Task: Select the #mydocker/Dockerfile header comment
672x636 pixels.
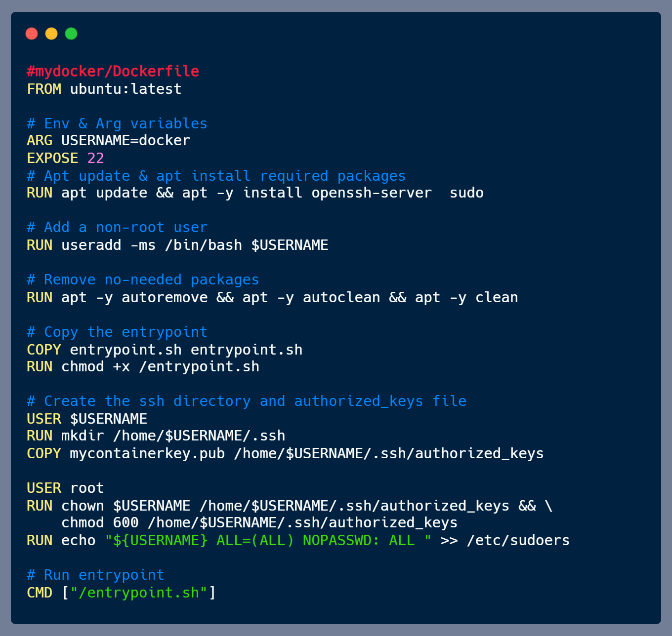Action: click(x=113, y=71)
